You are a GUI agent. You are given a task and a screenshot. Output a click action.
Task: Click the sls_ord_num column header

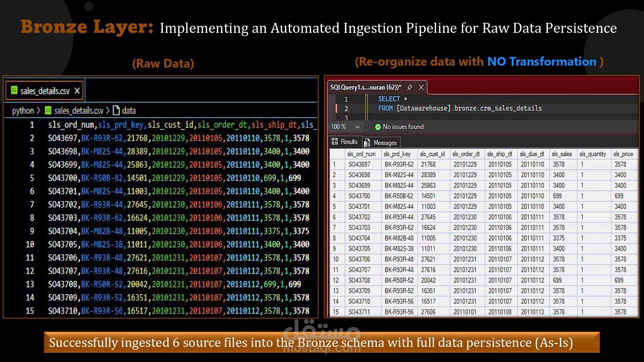tap(361, 154)
